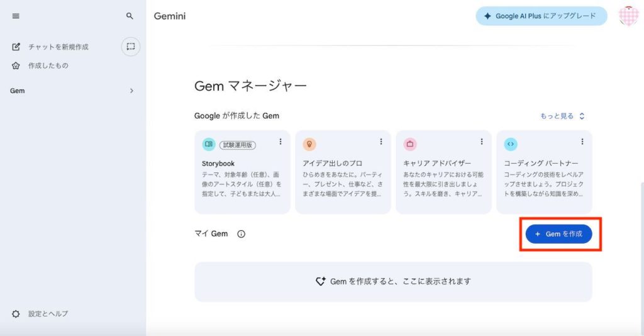Open キャリア アドバイザー three-dot options
644x336 pixels.
482,142
